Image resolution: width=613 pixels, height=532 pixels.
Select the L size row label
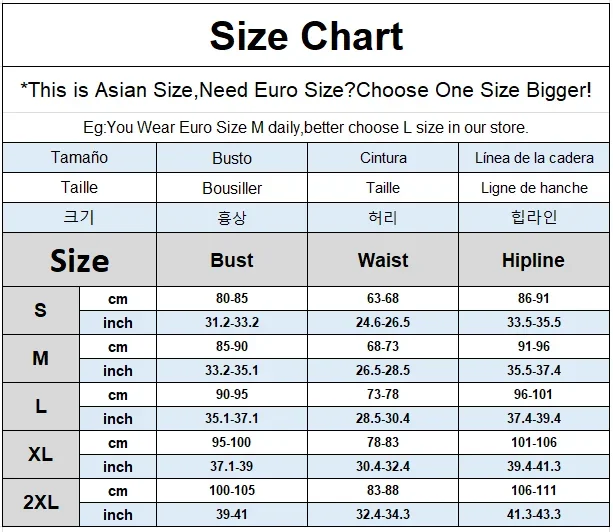(41, 406)
